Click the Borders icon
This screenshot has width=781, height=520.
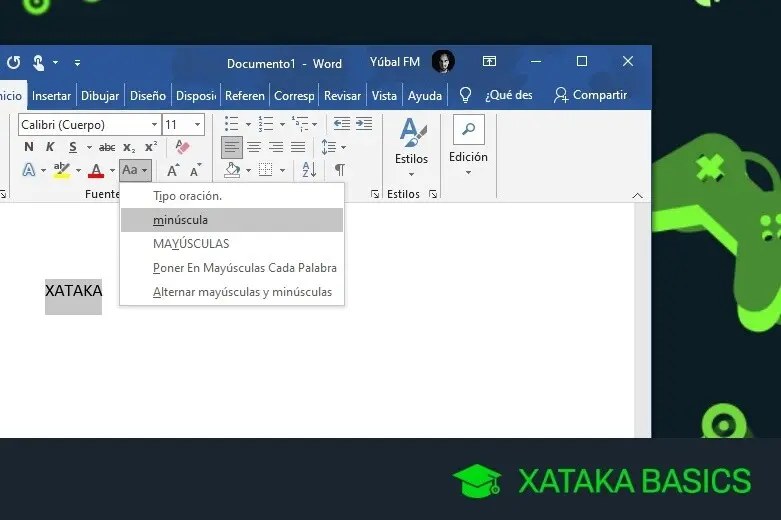coord(265,170)
